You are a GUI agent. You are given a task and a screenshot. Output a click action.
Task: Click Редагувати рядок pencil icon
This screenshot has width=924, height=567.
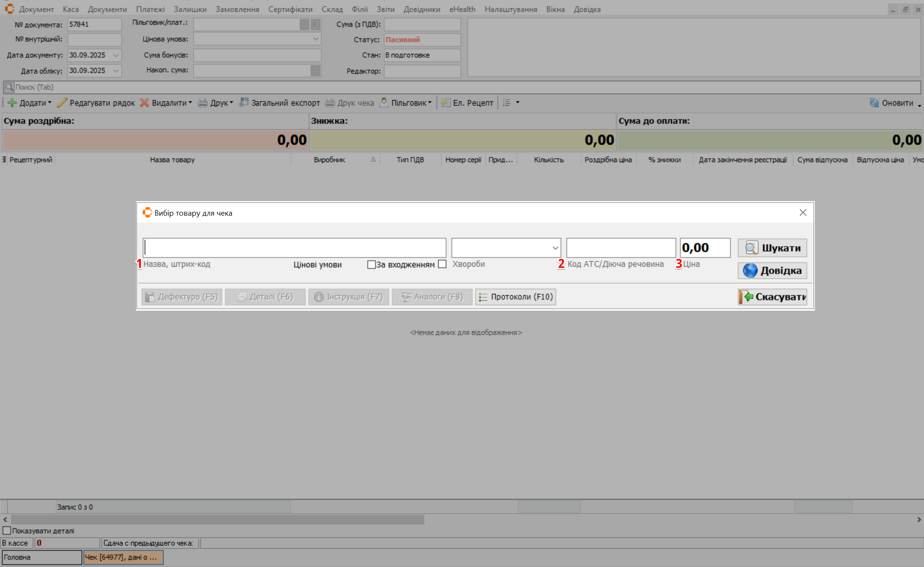62,103
